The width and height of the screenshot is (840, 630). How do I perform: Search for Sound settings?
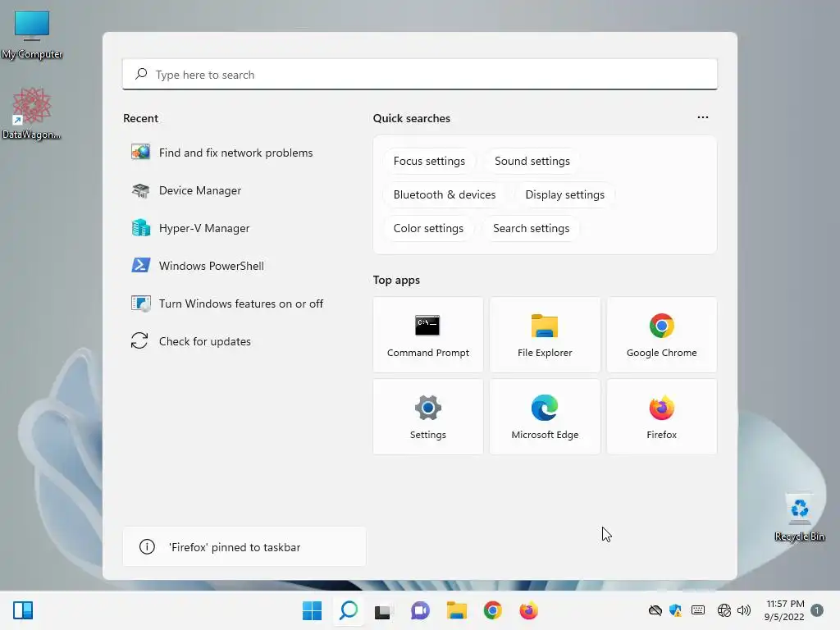[x=532, y=162]
